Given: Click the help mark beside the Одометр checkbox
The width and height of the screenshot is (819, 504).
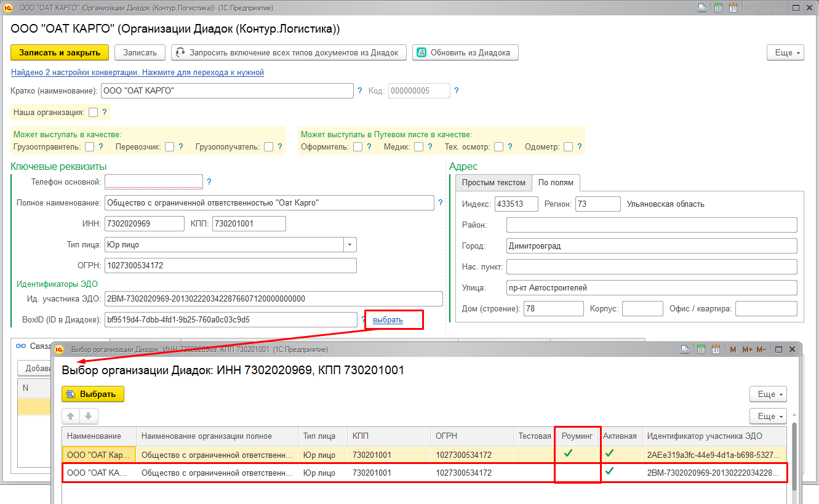Looking at the screenshot, I should point(580,146).
